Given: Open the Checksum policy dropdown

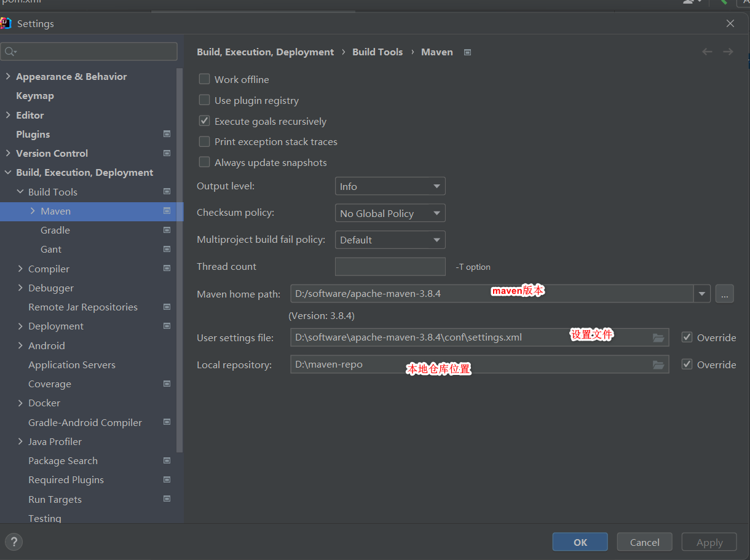Looking at the screenshot, I should click(390, 213).
